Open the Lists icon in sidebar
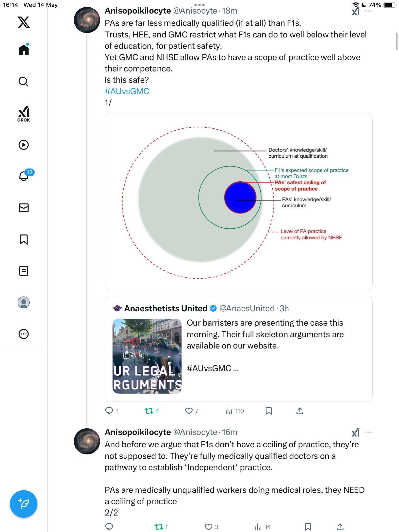The width and height of the screenshot is (399, 532). (24, 271)
